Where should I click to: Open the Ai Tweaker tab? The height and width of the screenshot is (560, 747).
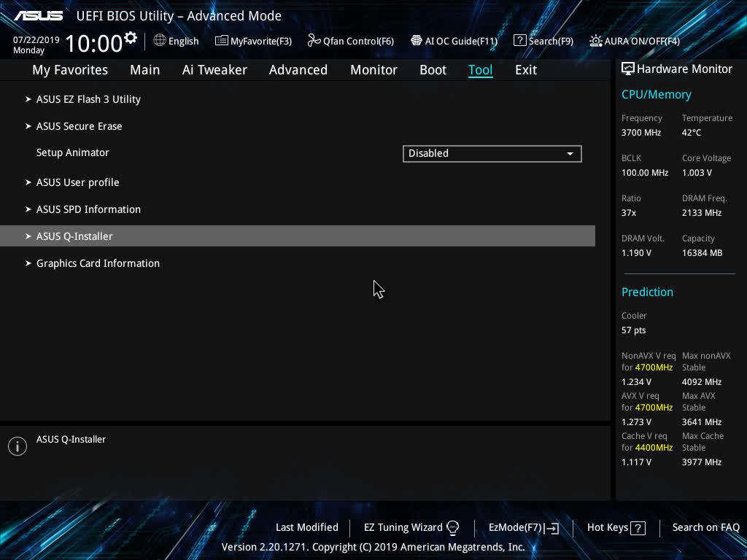pyautogui.click(x=214, y=70)
